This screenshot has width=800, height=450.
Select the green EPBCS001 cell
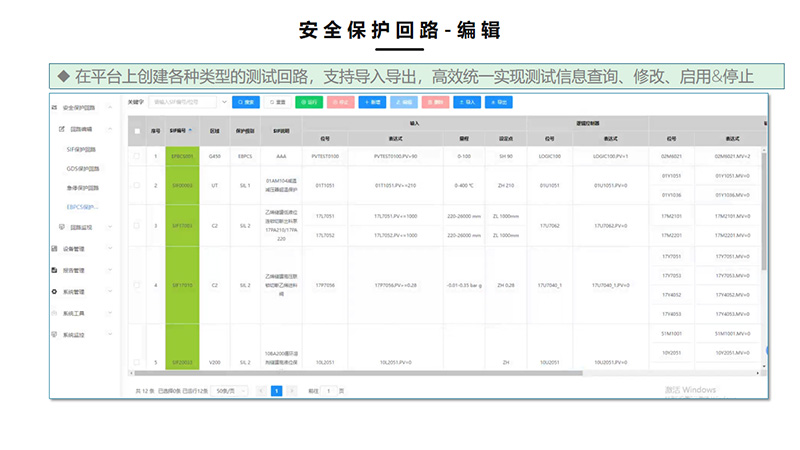click(x=182, y=156)
